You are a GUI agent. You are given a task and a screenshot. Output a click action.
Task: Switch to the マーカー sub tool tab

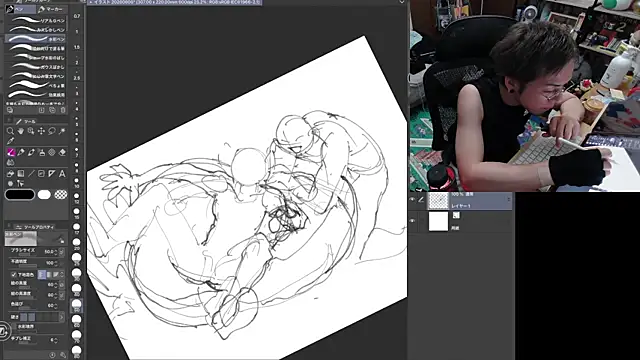click(x=51, y=9)
